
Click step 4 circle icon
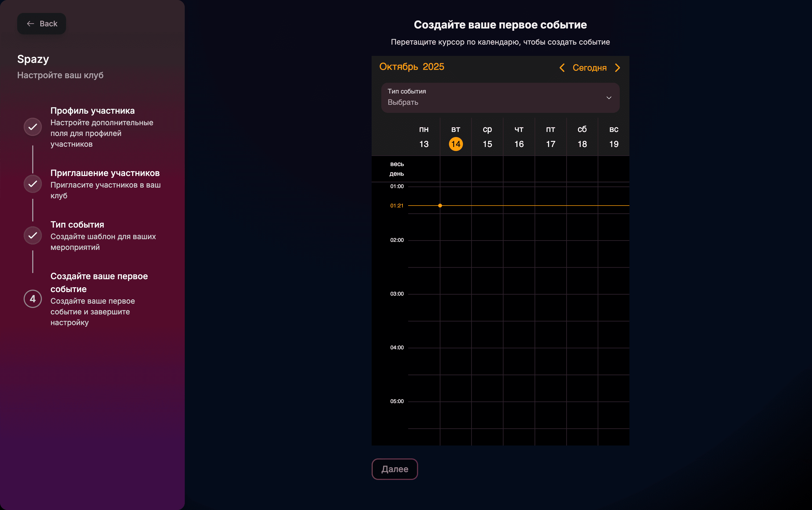(33, 299)
